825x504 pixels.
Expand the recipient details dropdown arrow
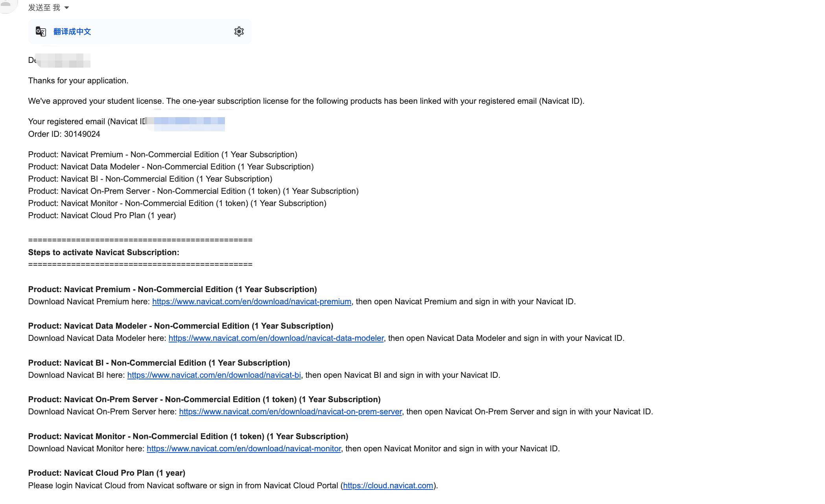(x=66, y=8)
